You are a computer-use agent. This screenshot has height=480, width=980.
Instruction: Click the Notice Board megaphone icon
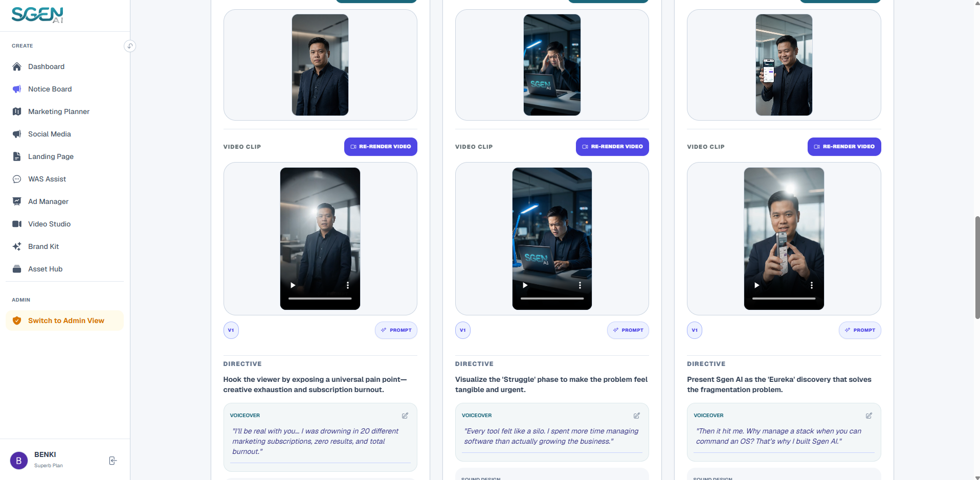click(17, 89)
